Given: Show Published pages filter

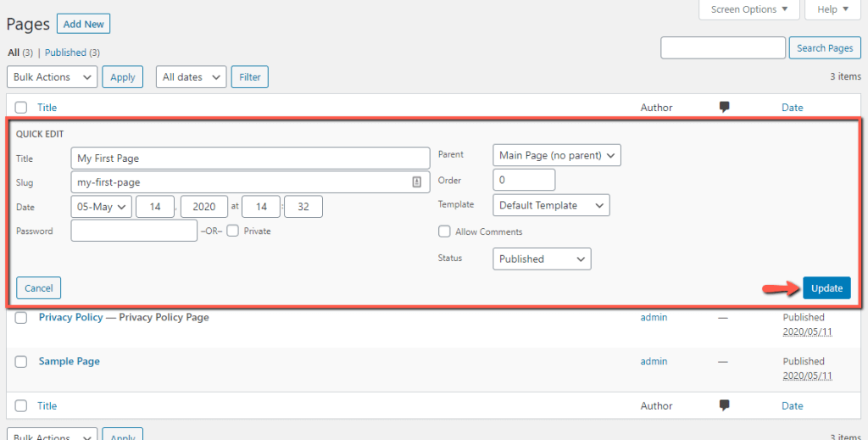Looking at the screenshot, I should click(x=65, y=53).
